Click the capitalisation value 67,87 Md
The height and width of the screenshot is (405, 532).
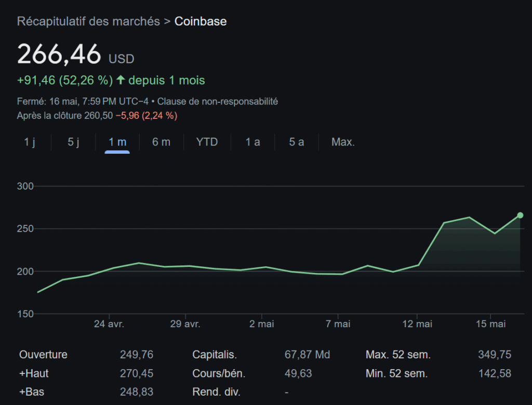pos(307,355)
